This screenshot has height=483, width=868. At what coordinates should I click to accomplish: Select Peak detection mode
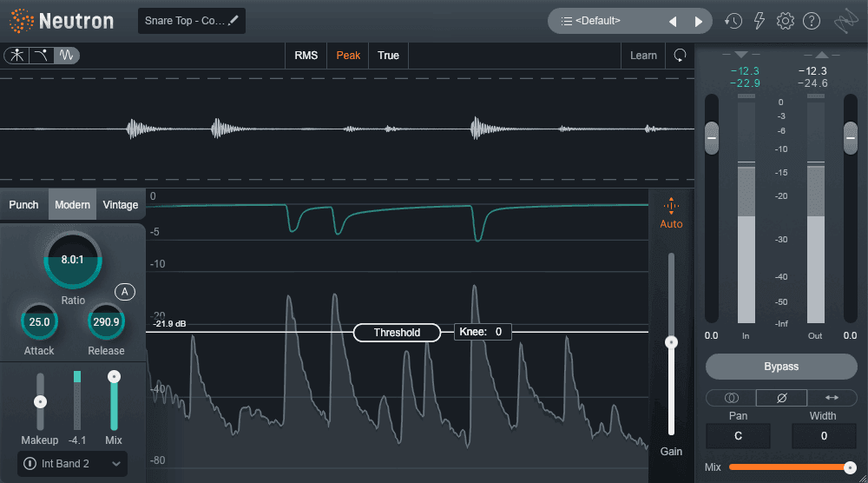(348, 56)
